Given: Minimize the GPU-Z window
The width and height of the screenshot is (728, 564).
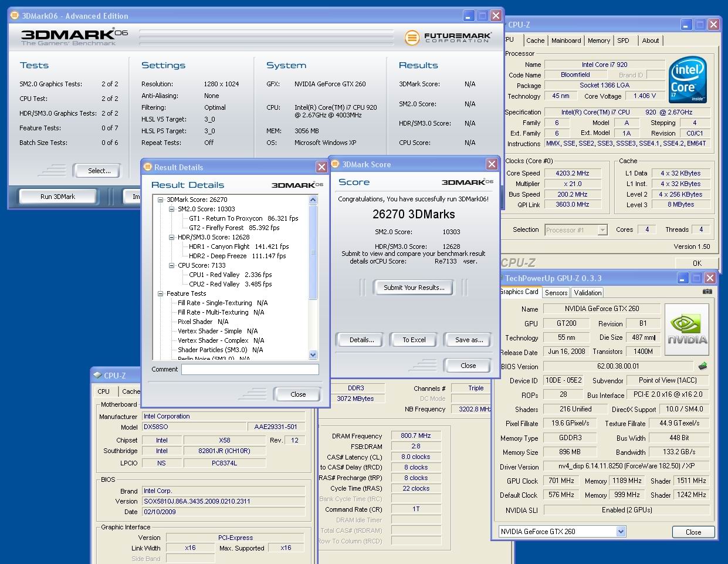Looking at the screenshot, I should tap(684, 278).
